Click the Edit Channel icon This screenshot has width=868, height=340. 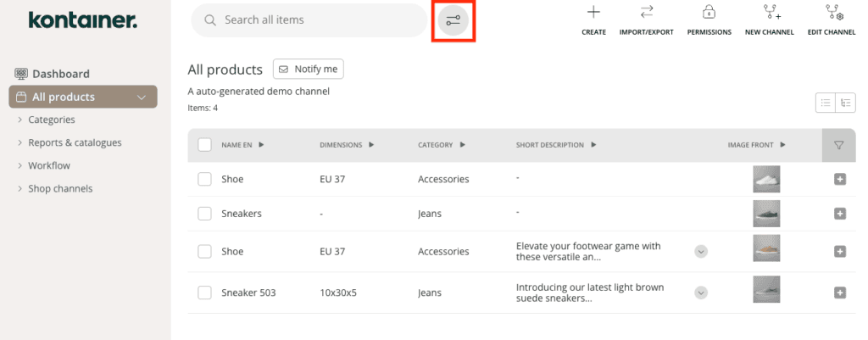click(832, 13)
